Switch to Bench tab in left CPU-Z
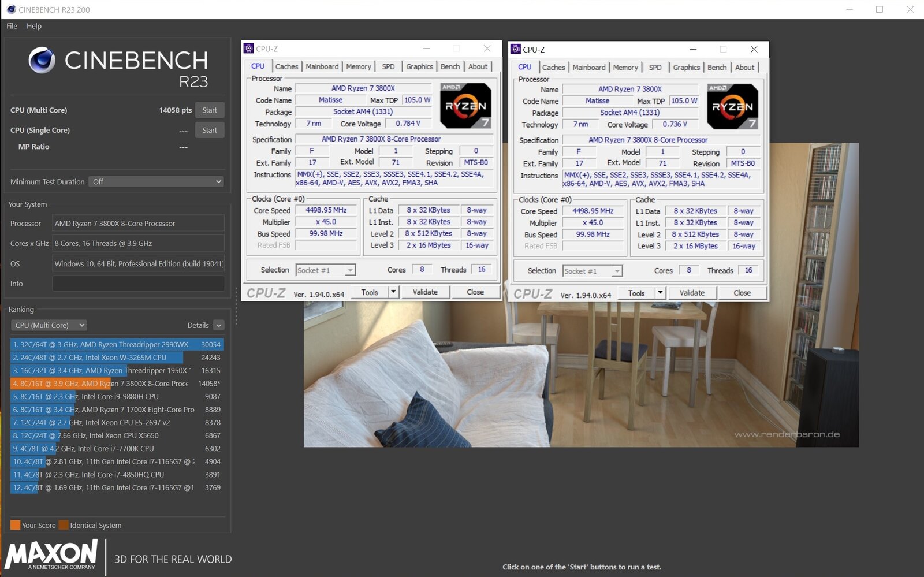This screenshot has width=924, height=577. (x=450, y=66)
